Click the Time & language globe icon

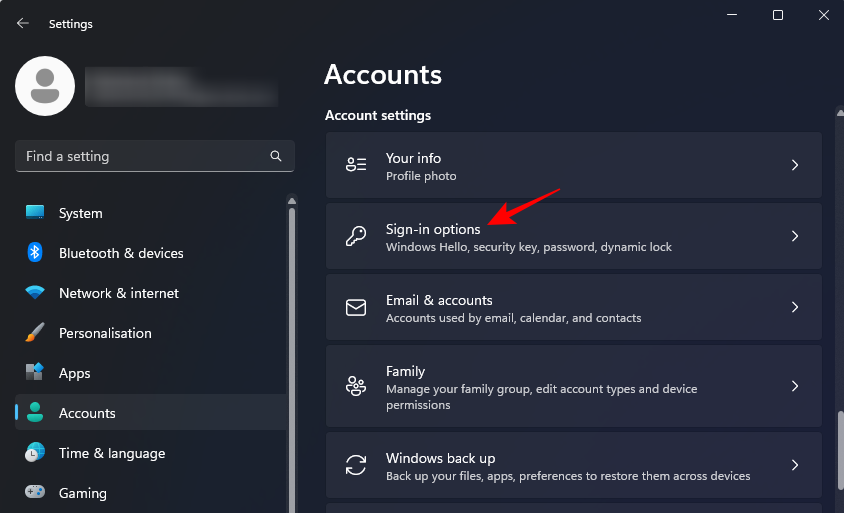point(35,453)
